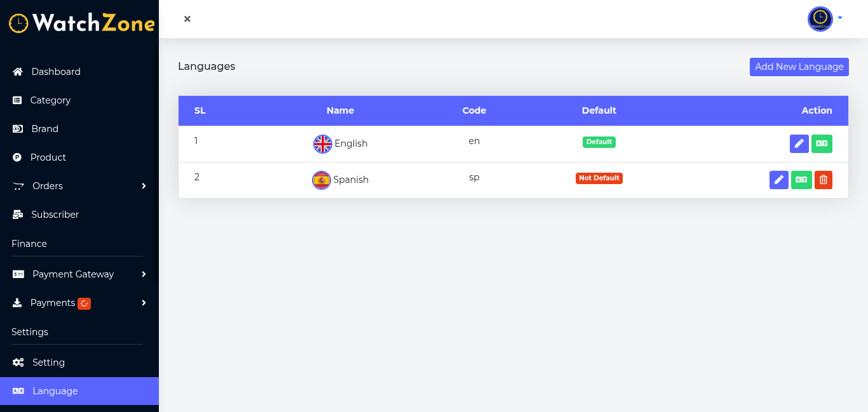Expand the Payment Gateway submenu
The width and height of the screenshot is (868, 412).
[x=144, y=274]
